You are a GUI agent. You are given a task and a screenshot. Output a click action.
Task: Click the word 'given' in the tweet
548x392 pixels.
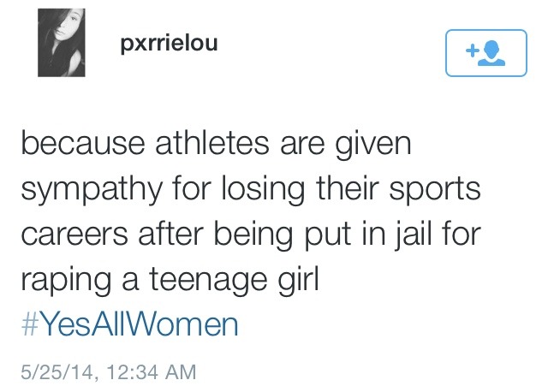[x=373, y=145]
